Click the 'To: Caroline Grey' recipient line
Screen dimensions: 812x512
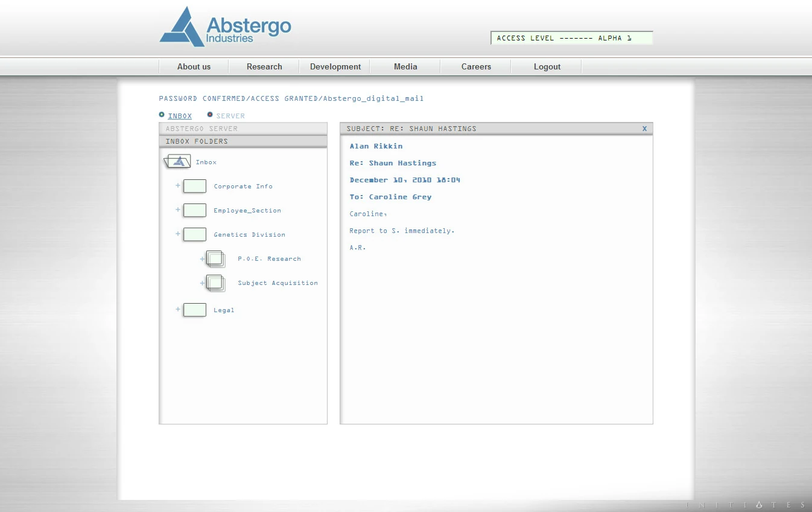point(390,197)
